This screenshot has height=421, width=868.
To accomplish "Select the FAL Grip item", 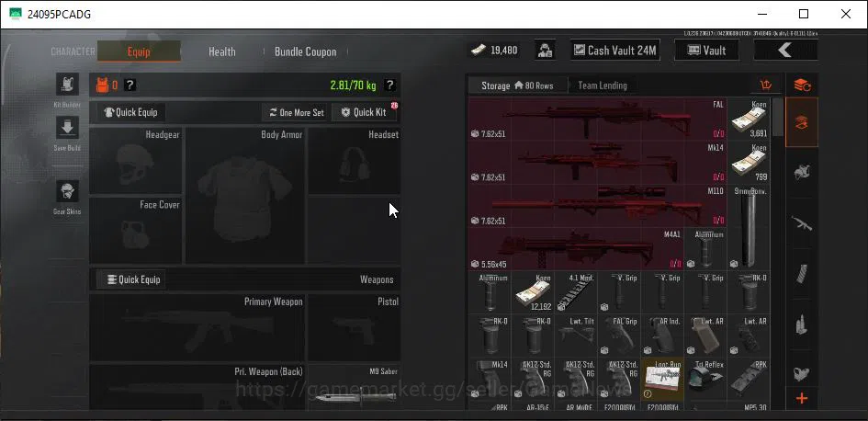I will click(619, 336).
